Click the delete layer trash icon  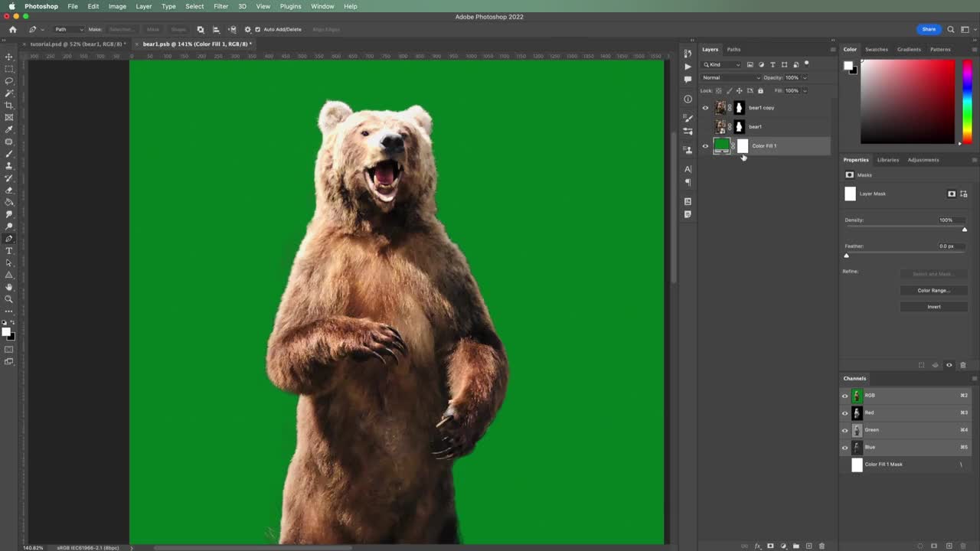pos(822,546)
